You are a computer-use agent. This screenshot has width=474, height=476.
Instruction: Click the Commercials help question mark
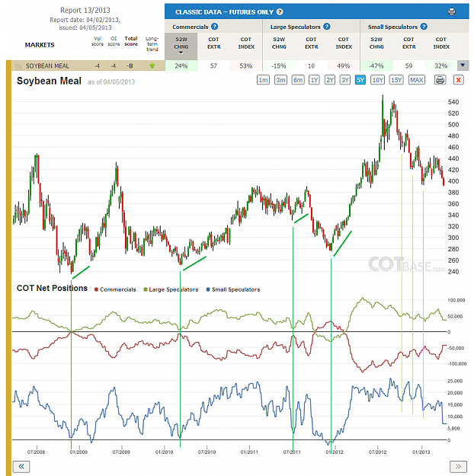coord(214,27)
